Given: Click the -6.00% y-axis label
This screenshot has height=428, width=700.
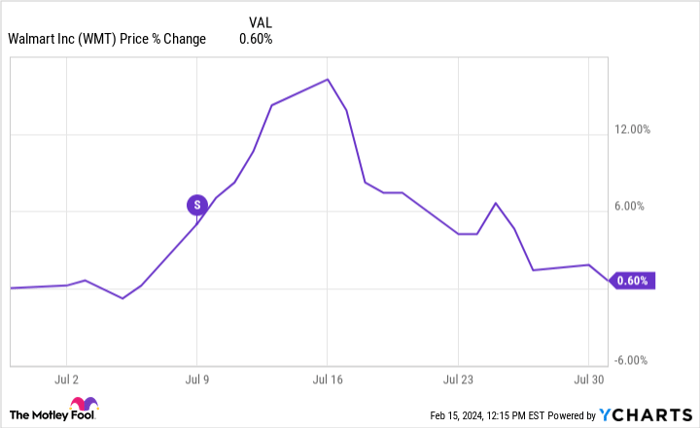Looking at the screenshot, I should tap(632, 361).
